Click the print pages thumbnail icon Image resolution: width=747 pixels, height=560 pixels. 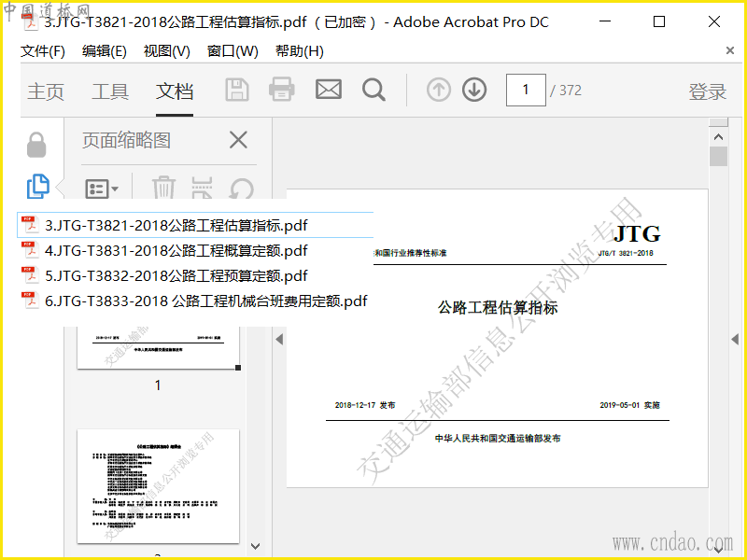[x=202, y=188]
